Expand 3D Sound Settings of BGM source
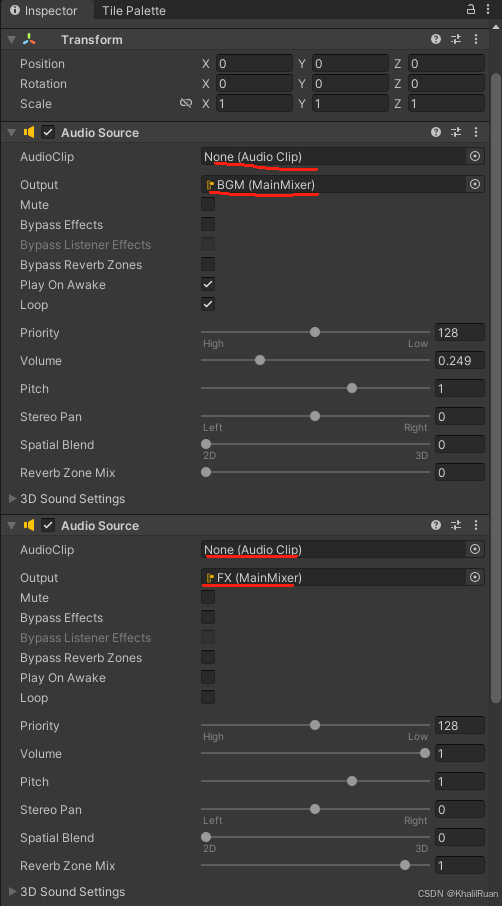Viewport: 502px width, 906px height. tap(13, 498)
